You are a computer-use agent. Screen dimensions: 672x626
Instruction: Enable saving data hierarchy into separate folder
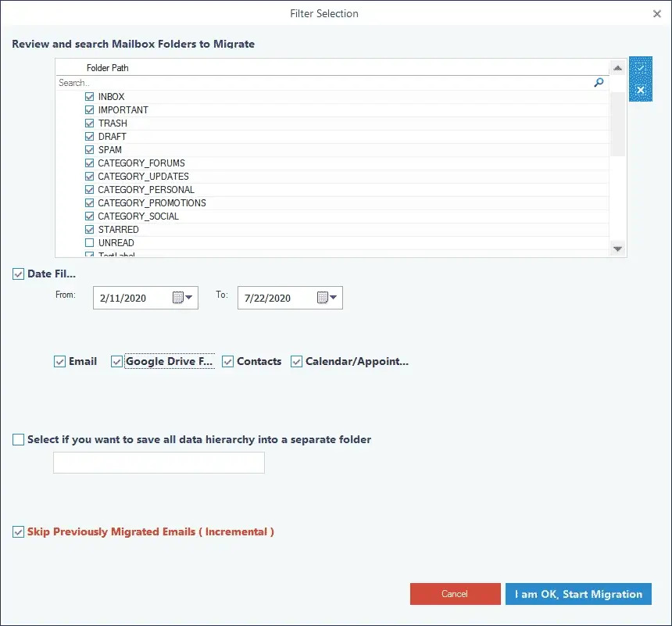[18, 439]
